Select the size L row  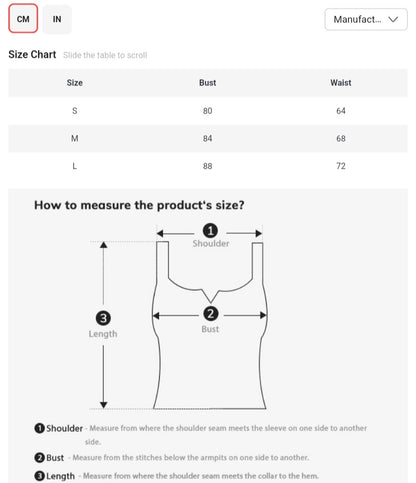point(208,166)
